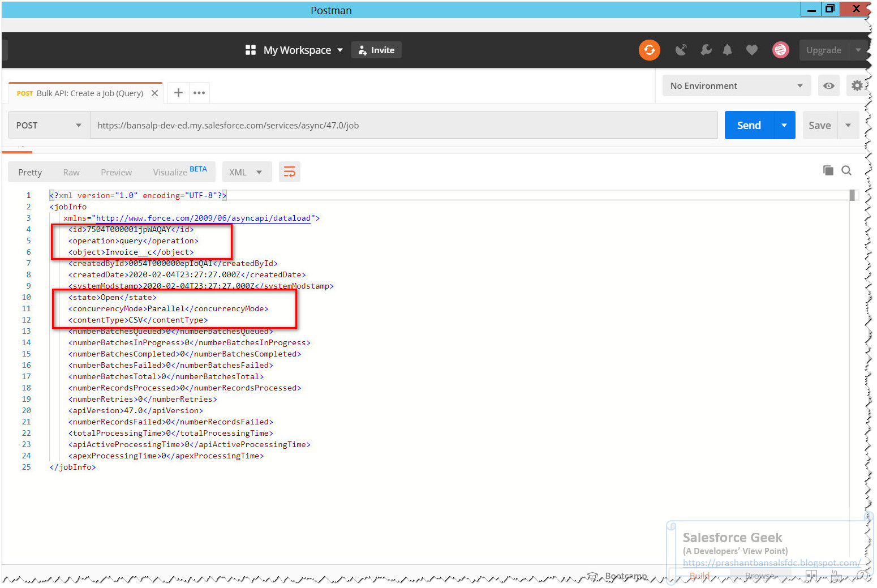Click the object Invoice__c line
This screenshot has width=877, height=588.
(131, 252)
